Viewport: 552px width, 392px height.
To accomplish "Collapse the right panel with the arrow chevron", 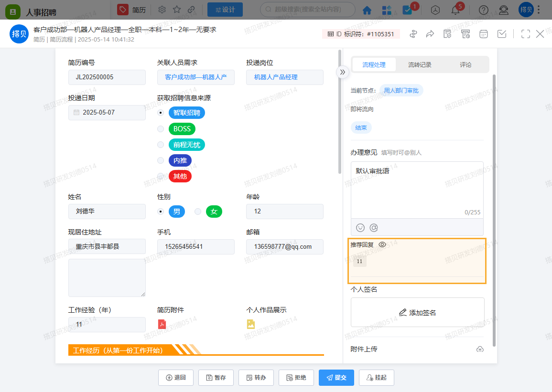I will (342, 72).
